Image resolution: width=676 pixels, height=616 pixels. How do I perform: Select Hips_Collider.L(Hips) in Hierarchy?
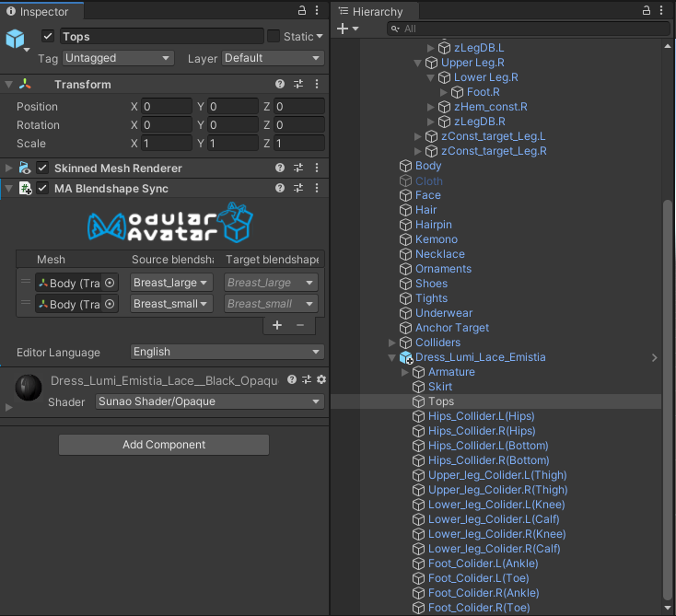coord(481,416)
